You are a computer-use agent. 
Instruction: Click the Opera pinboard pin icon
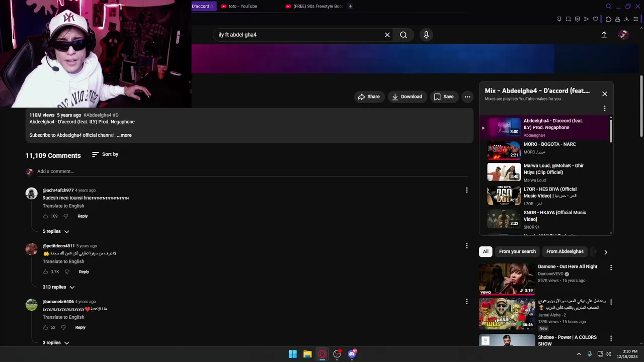559,19
